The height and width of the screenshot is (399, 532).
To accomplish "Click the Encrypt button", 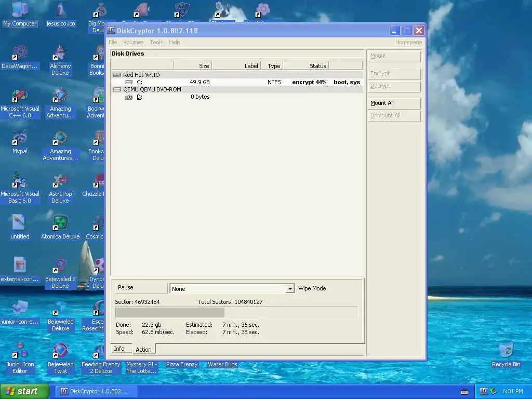I will (x=394, y=74).
